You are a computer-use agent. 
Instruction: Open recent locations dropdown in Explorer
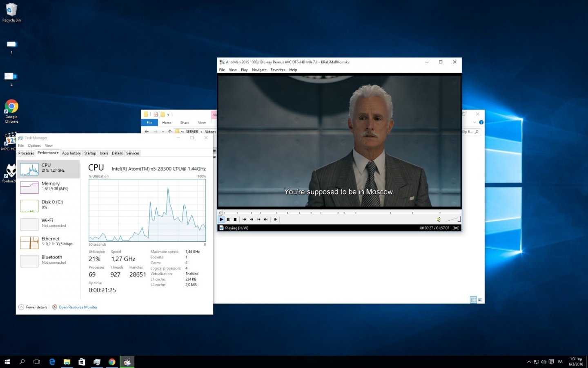(x=163, y=132)
